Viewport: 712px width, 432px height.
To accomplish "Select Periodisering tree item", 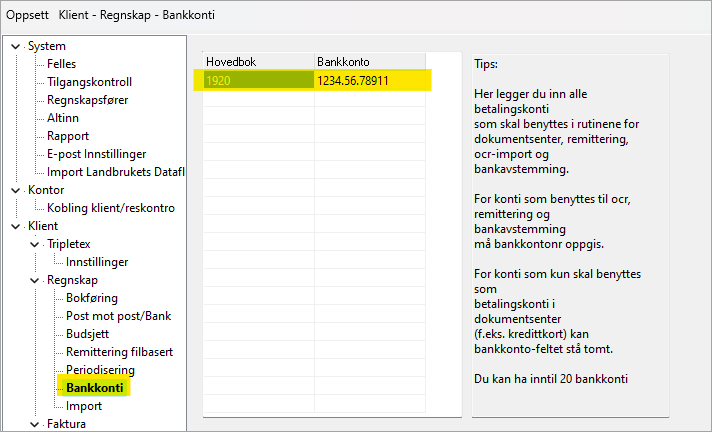I will [100, 370].
